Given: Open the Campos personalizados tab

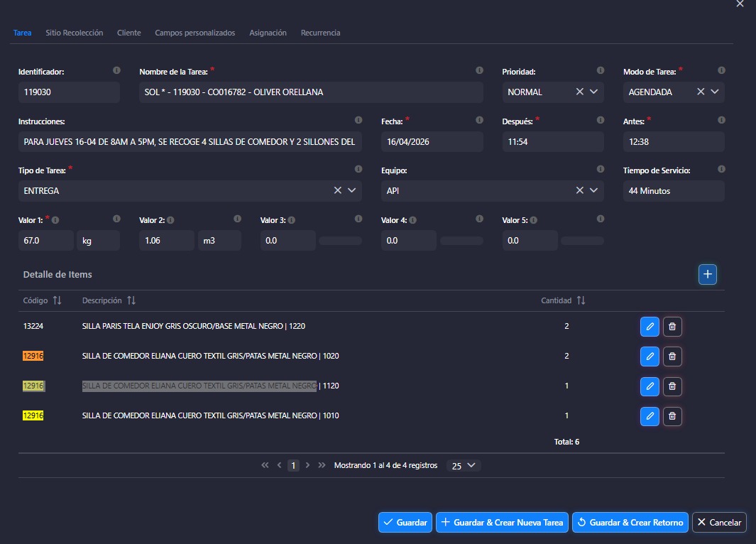Looking at the screenshot, I should tap(195, 33).
